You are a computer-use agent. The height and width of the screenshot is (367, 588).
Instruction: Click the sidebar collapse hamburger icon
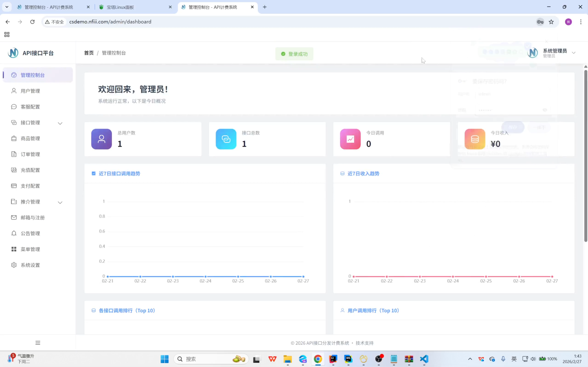[x=38, y=343]
